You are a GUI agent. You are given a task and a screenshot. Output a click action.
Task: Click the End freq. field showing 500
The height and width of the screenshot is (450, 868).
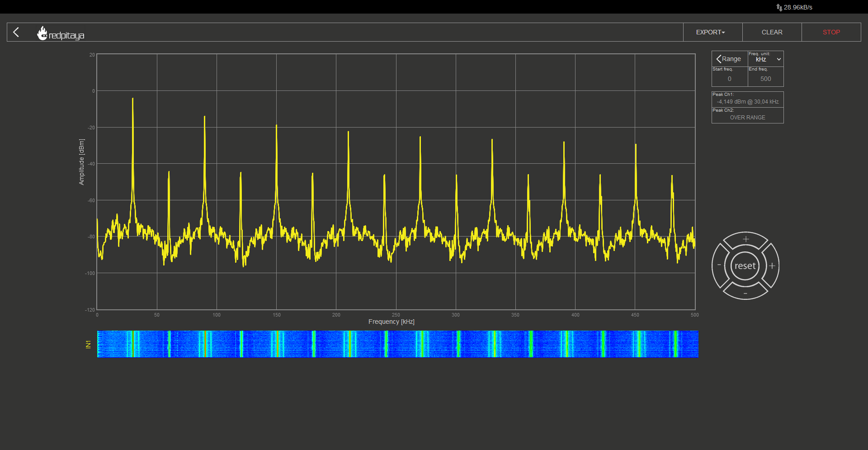pyautogui.click(x=765, y=79)
